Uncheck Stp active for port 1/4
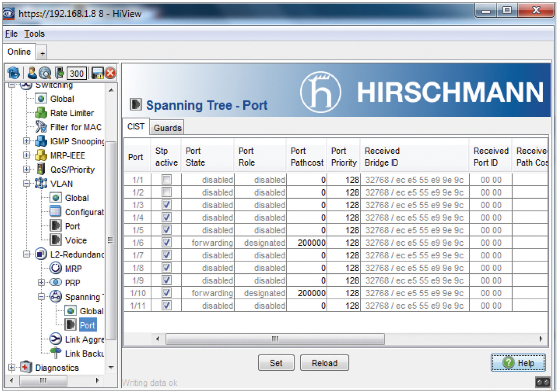The image size is (558, 392). pos(167,218)
